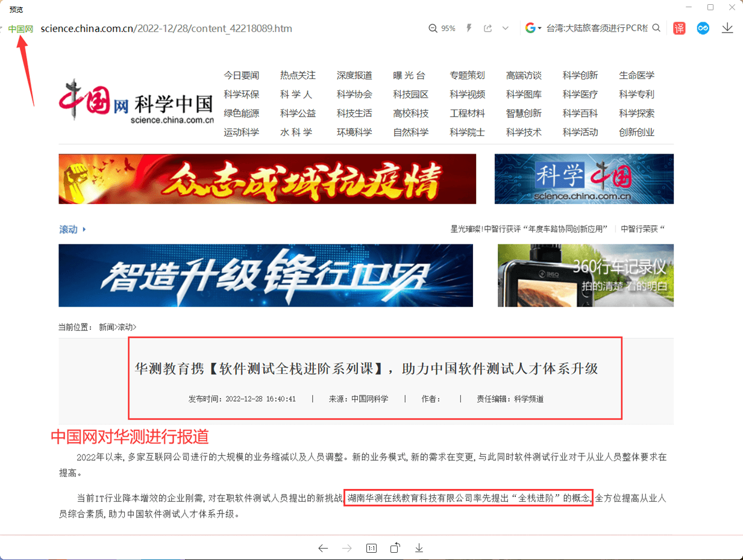
Task: Open the 科学公益 link
Action: point(298,113)
